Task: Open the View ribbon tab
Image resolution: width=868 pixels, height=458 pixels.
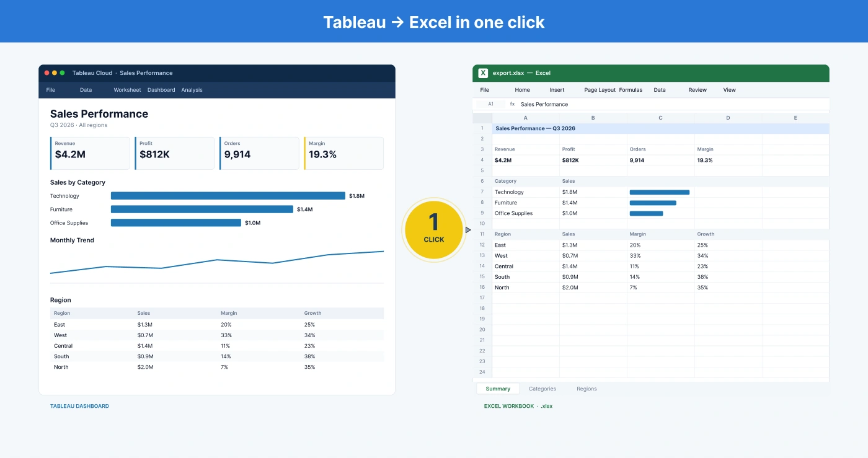Action: coord(729,90)
